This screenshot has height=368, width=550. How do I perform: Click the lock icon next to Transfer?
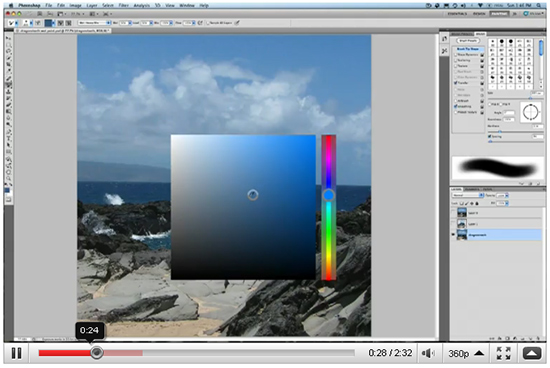pyautogui.click(x=482, y=83)
